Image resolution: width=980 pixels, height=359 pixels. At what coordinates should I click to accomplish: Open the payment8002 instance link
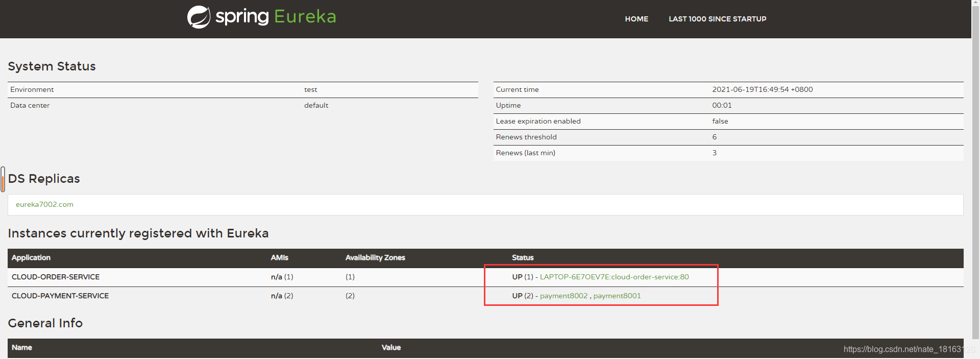click(563, 296)
